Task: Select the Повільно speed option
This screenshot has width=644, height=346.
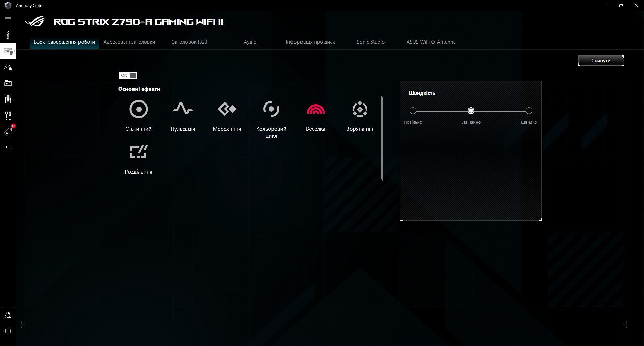Action: click(413, 111)
